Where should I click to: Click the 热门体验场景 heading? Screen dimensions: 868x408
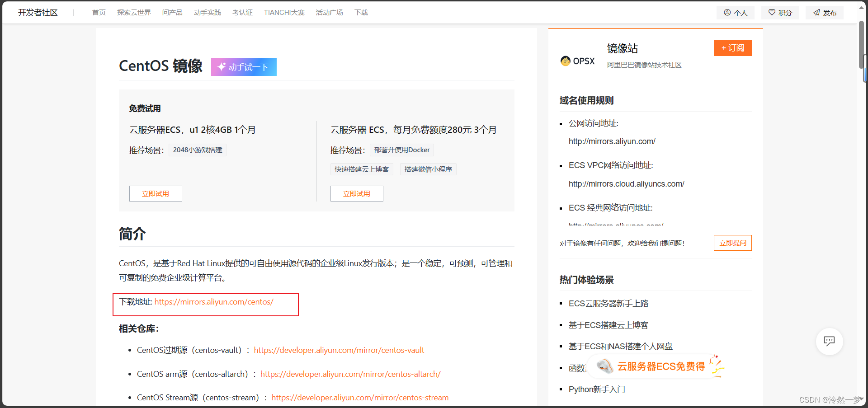coord(586,280)
